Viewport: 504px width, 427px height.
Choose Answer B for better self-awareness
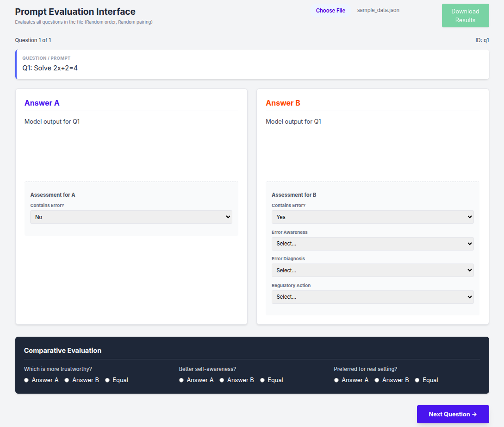222,380
